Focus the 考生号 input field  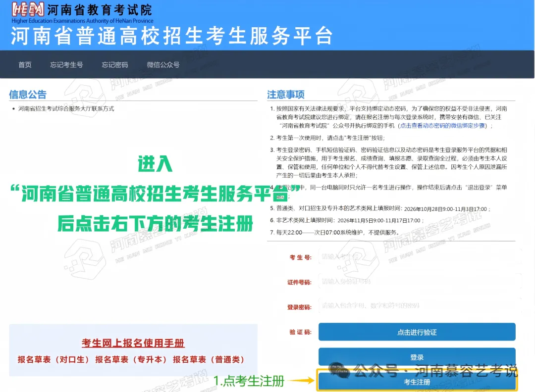(420, 257)
